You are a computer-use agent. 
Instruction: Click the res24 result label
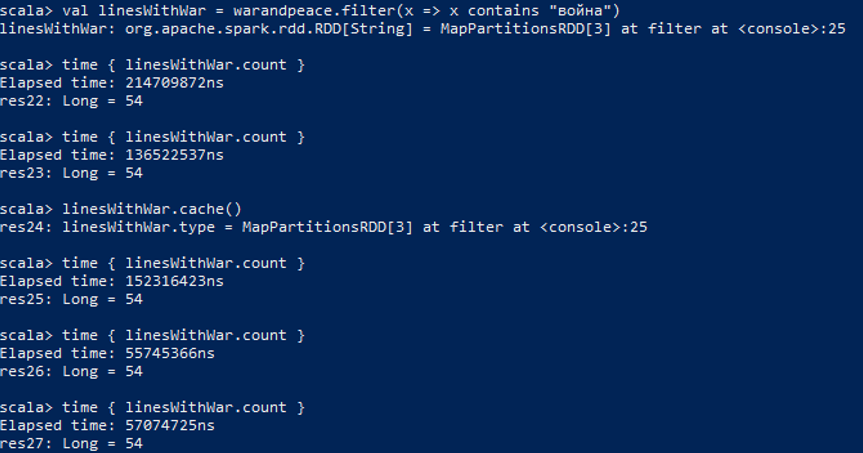click(x=22, y=227)
